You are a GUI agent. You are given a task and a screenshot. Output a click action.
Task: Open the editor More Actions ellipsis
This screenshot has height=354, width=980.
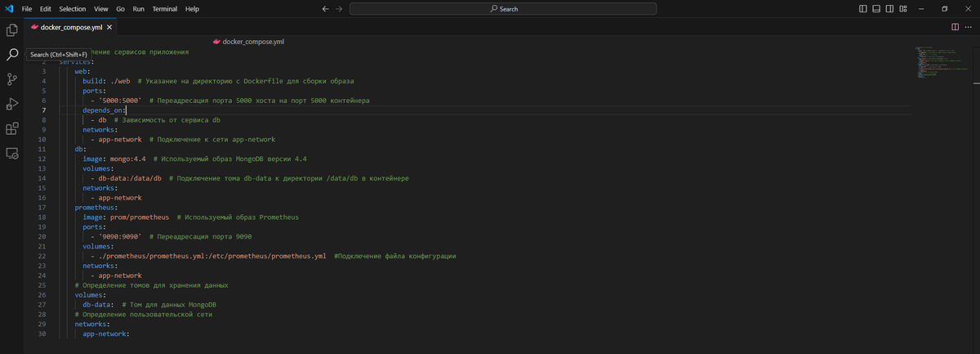(968, 27)
